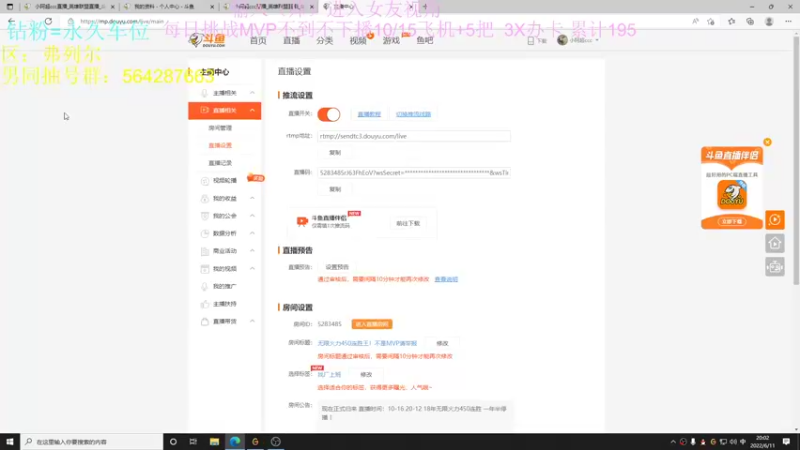
Task: Close the floating 斗鱼直播伴侣 ad
Action: (767, 142)
